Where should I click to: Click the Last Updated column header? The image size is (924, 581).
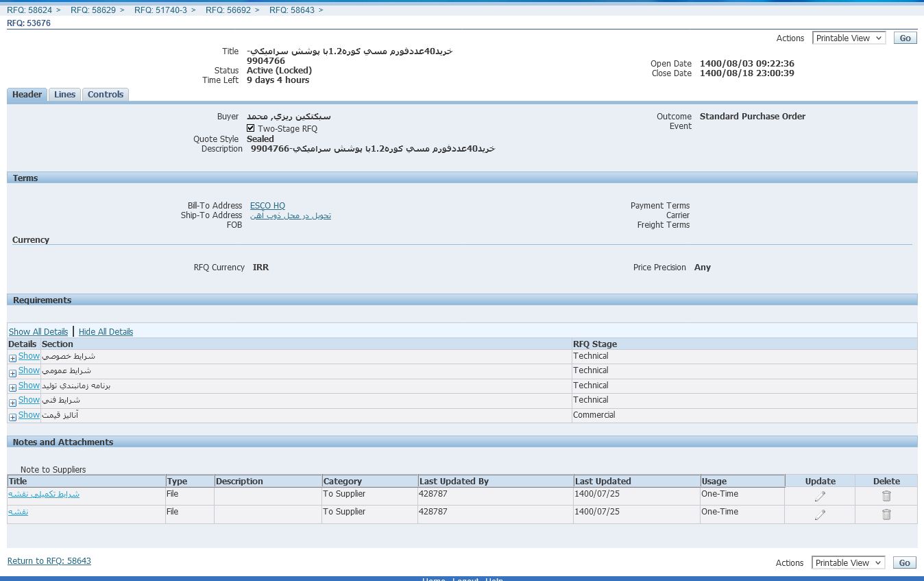(637, 481)
